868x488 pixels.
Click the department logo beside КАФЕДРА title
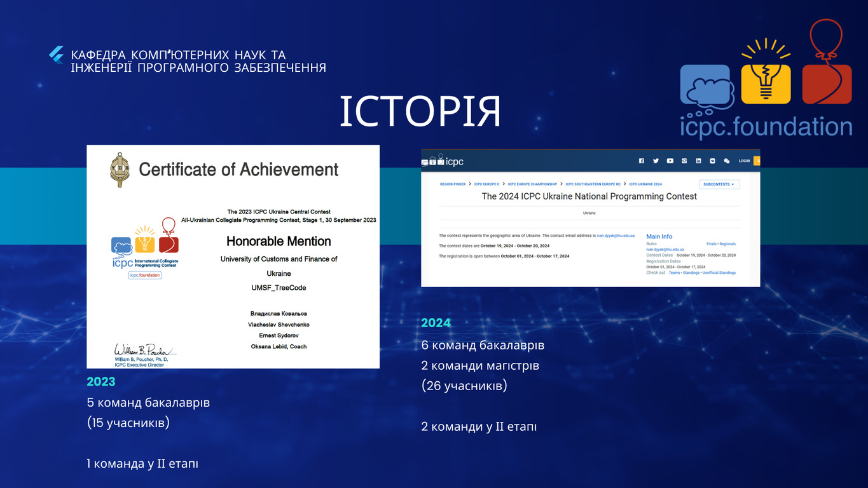coord(57,55)
